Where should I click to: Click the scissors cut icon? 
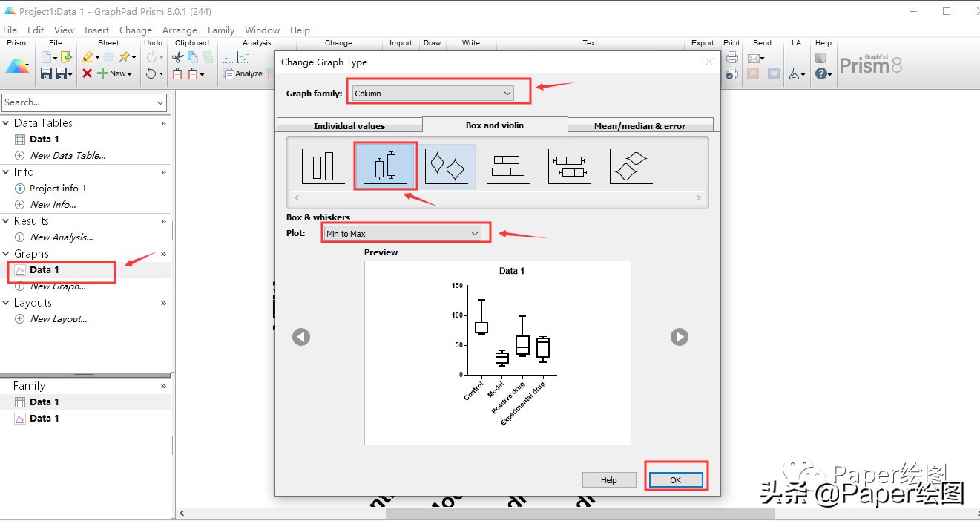click(177, 57)
